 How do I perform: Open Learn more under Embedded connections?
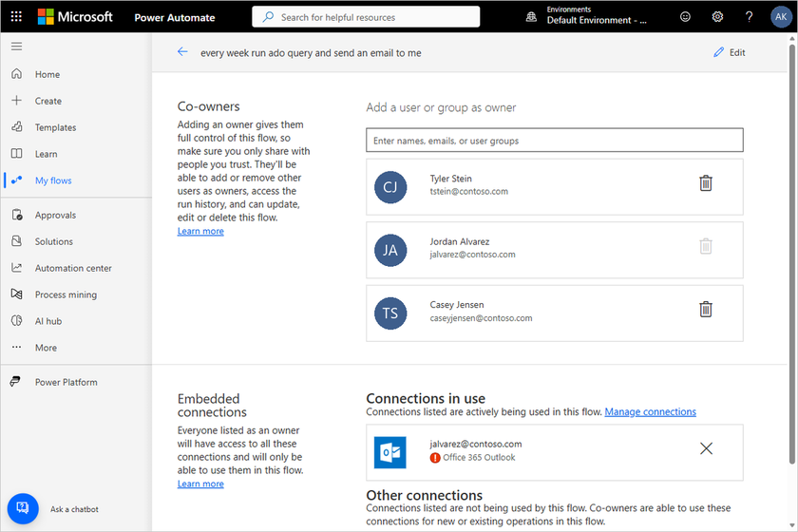click(x=200, y=484)
